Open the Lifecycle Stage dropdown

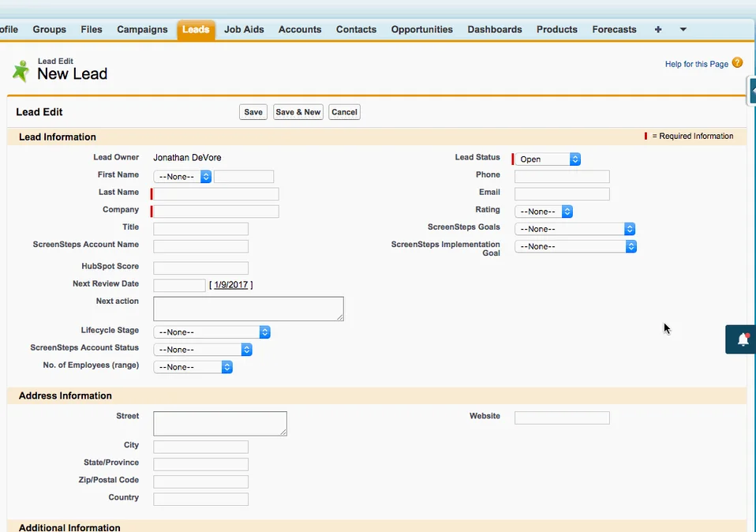pos(211,332)
